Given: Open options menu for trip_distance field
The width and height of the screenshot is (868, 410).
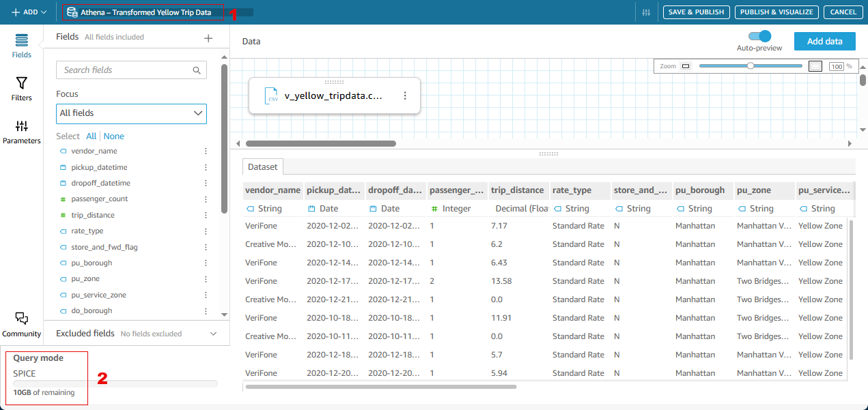Looking at the screenshot, I should pos(206,215).
